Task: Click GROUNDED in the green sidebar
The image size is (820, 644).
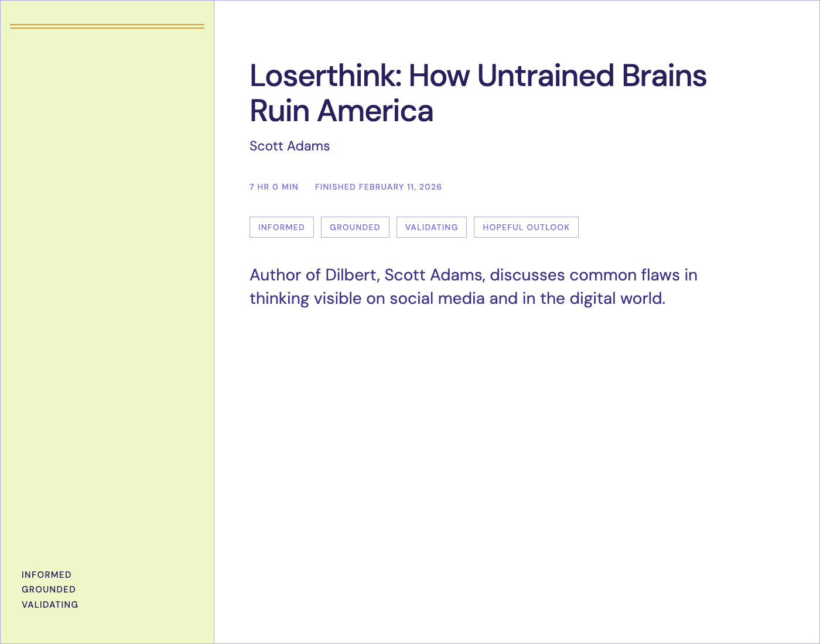Action: (x=49, y=590)
